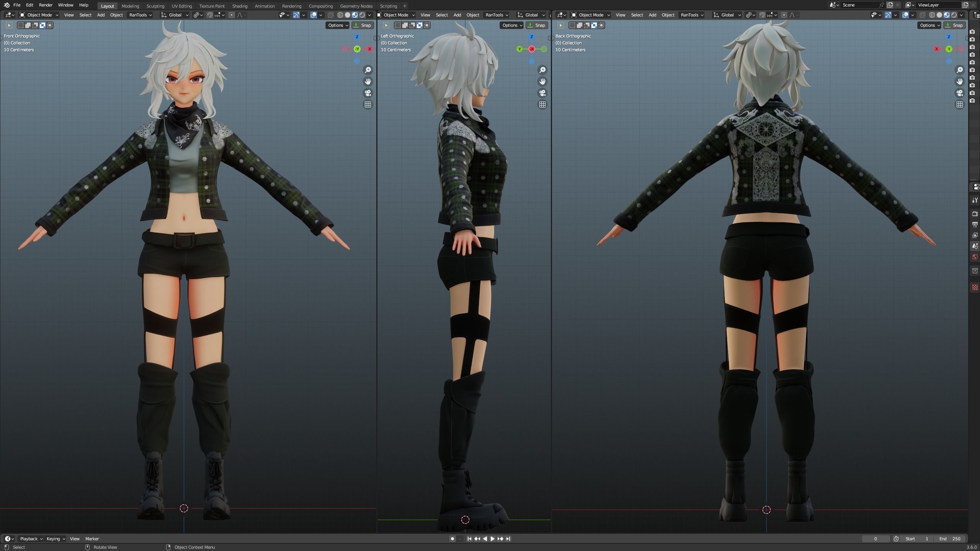Switch to the Shading workspace tab

pos(240,6)
